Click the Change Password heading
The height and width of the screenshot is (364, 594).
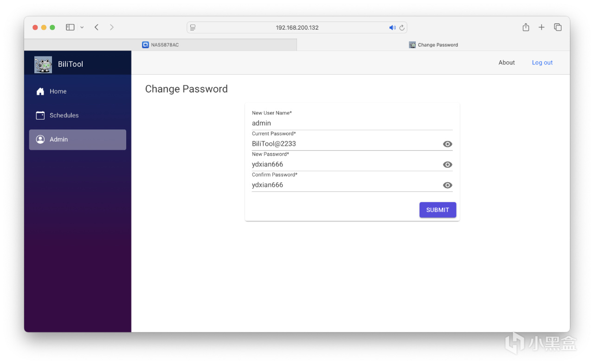tap(187, 89)
